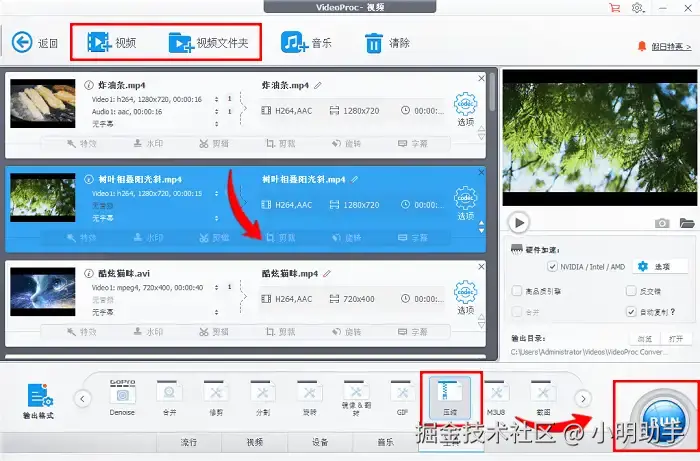Go back with the 返回 arrow

click(x=34, y=43)
